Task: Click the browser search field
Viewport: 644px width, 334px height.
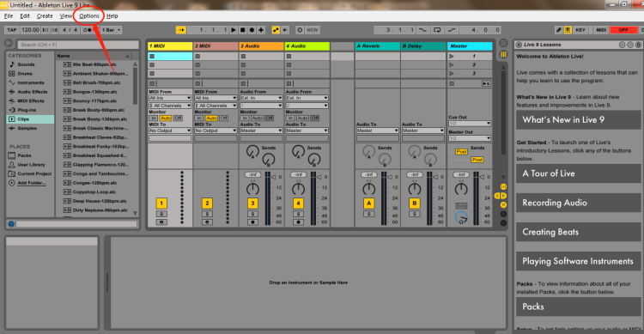Action: point(77,45)
